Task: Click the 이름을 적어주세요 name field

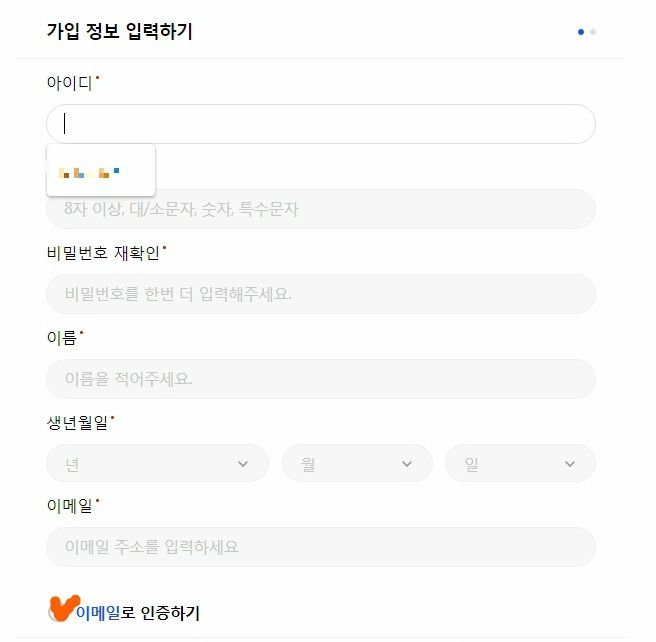Action: pos(321,379)
